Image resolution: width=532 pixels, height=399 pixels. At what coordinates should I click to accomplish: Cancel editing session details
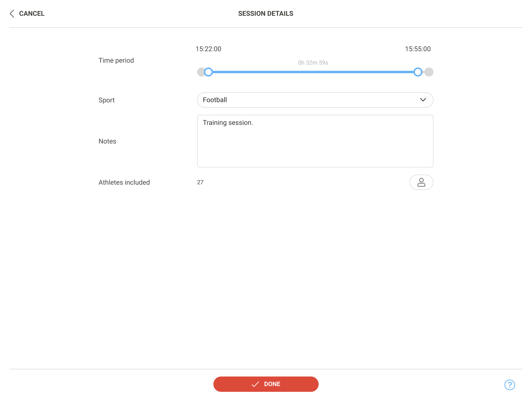32,13
